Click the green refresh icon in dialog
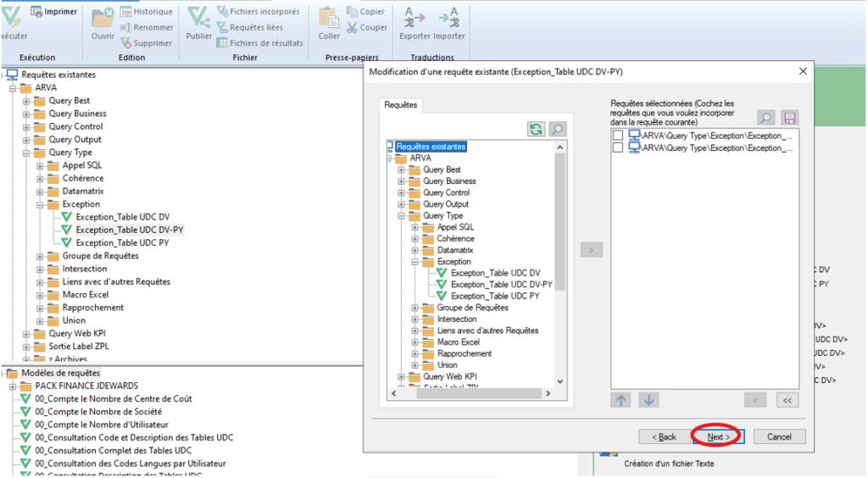Image resolution: width=868 pixels, height=478 pixels. click(x=536, y=129)
